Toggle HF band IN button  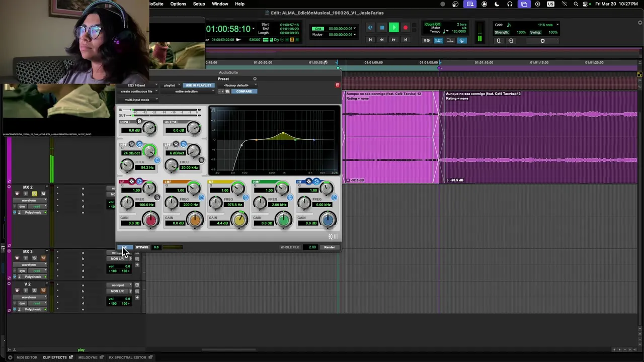point(334,198)
